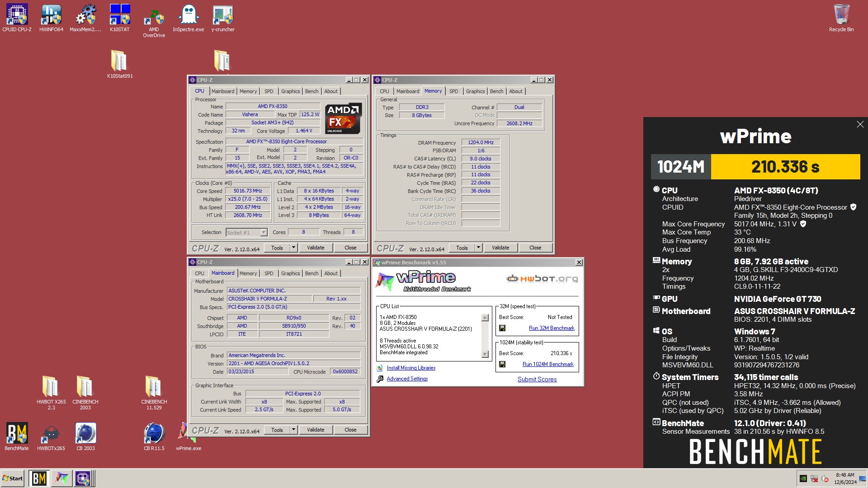Launch the MaxxMem2 desktop icon

pyautogui.click(x=85, y=18)
